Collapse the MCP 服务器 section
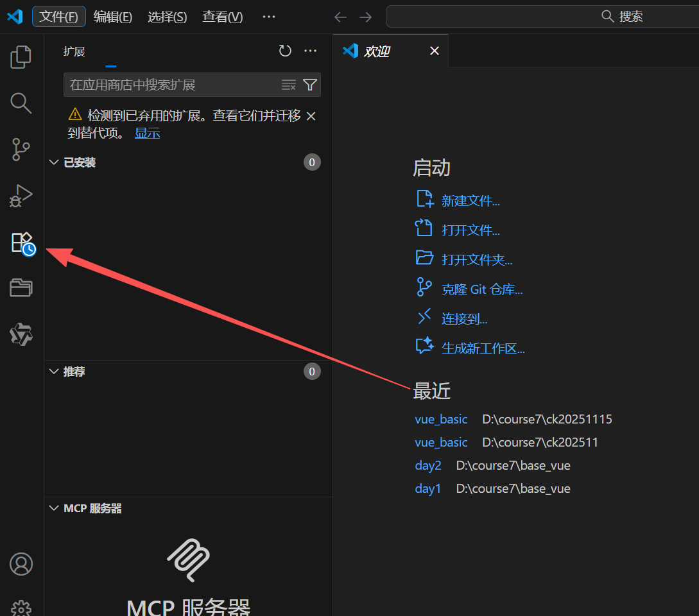Viewport: 699px width, 616px height. tap(54, 508)
